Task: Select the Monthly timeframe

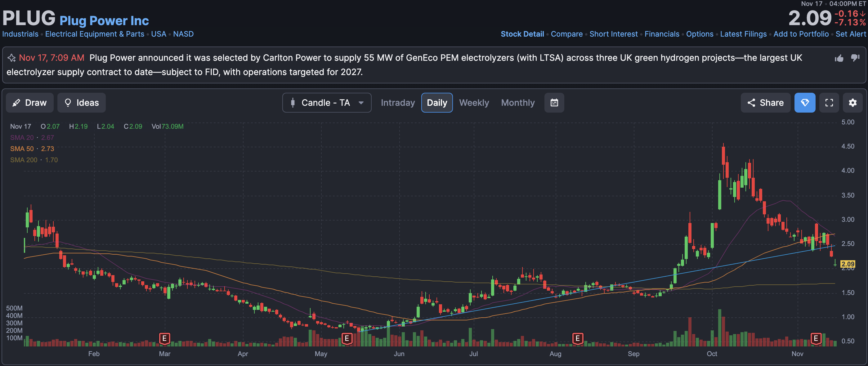Action: (517, 103)
